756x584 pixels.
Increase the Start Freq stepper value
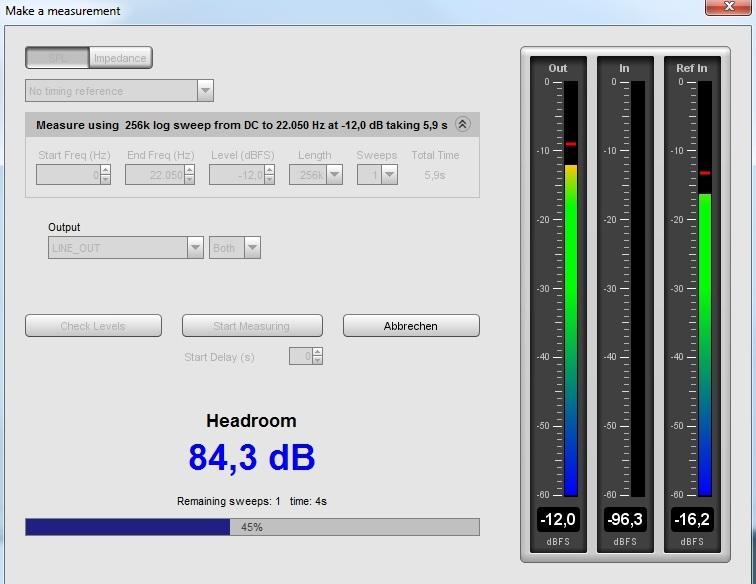106,170
